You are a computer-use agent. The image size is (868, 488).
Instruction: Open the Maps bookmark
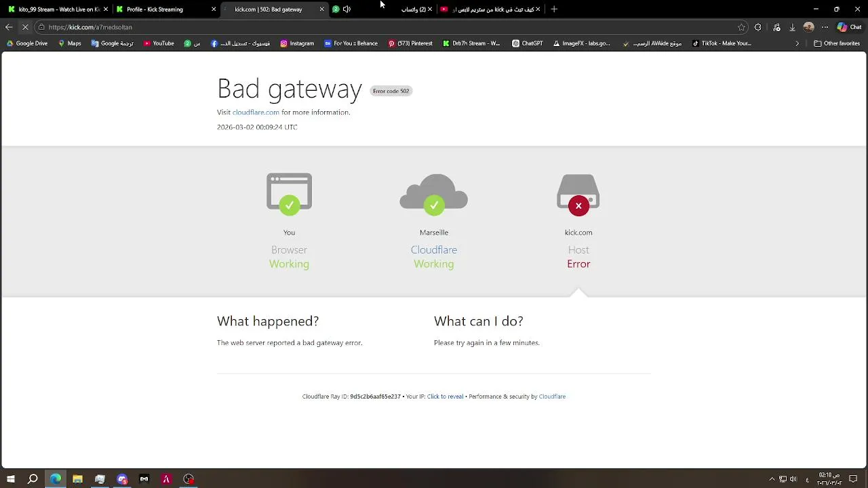coord(70,43)
